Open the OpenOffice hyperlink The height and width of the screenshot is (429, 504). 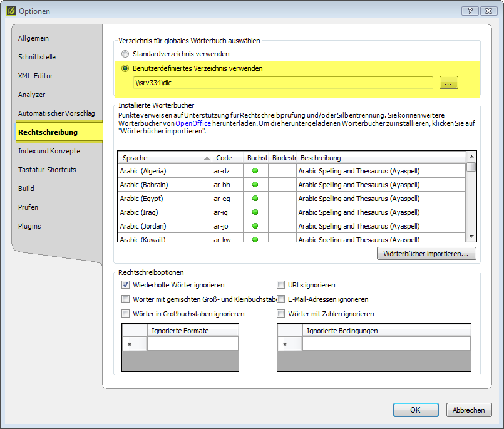pos(193,124)
